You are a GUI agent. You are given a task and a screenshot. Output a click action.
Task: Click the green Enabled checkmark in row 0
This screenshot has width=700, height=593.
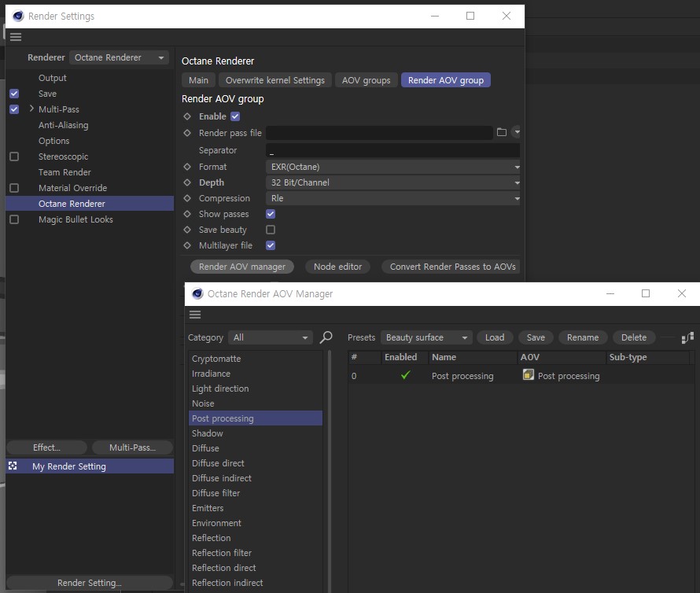coord(405,375)
